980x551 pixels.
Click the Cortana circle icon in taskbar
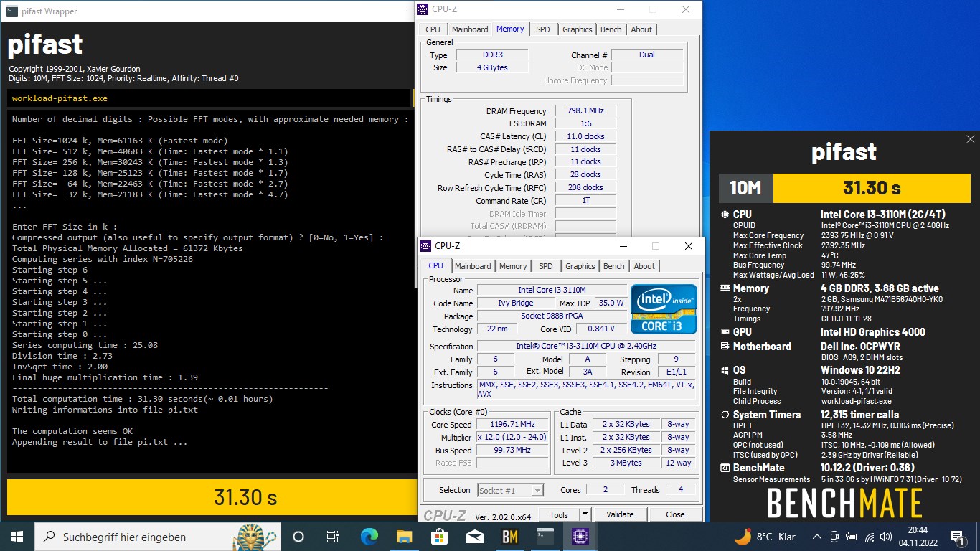coord(298,537)
